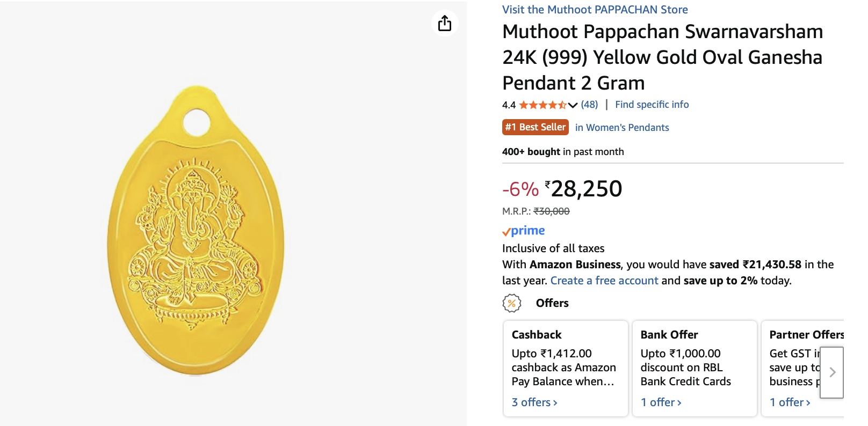
Task: Click the #1 Best Seller badge
Action: point(535,127)
